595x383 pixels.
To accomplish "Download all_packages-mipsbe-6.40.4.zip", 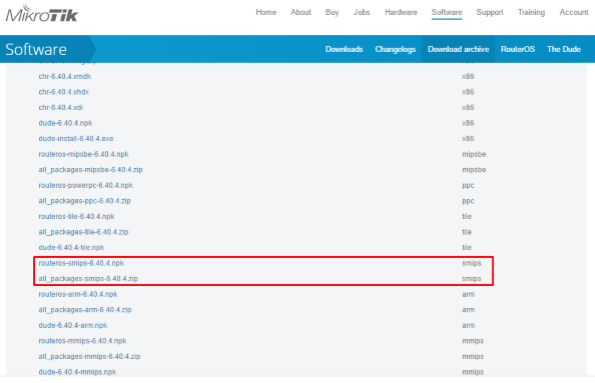I will tap(91, 170).
